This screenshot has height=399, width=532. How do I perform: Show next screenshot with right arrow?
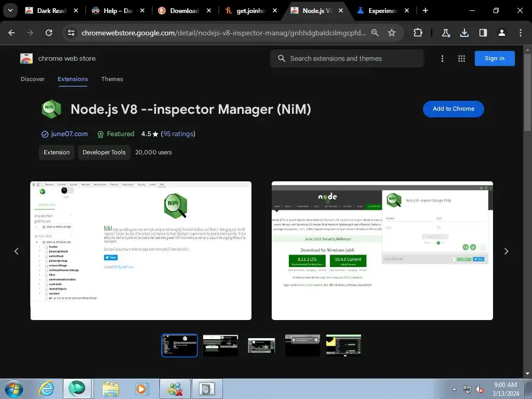click(x=506, y=251)
